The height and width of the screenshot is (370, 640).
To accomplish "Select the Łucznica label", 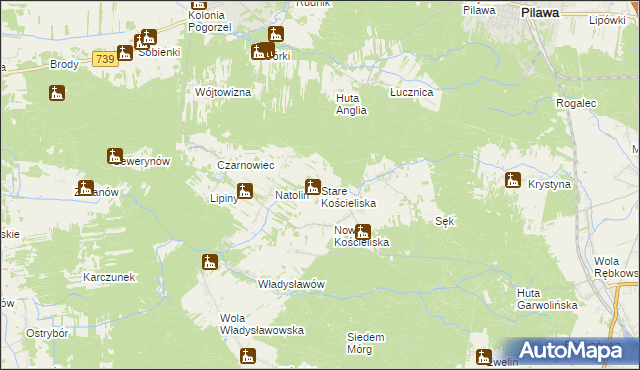I will 411,93.
